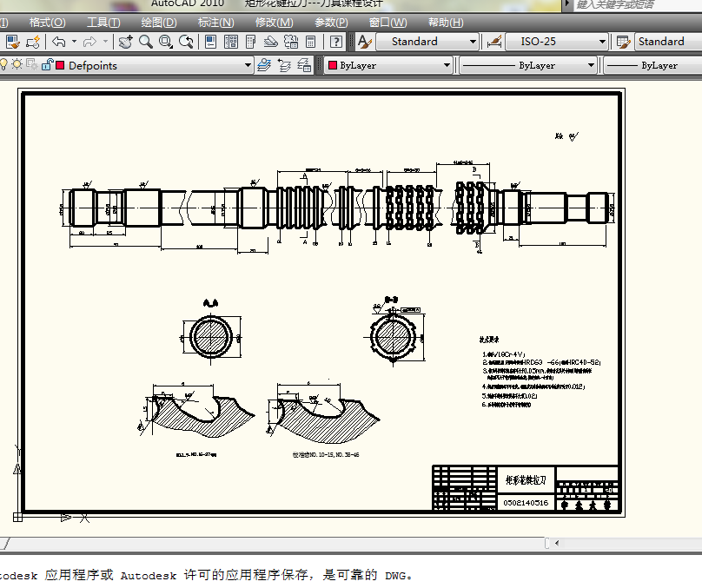Click the B-B section view label
Viewport: 702px width, 588px height.
391,299
